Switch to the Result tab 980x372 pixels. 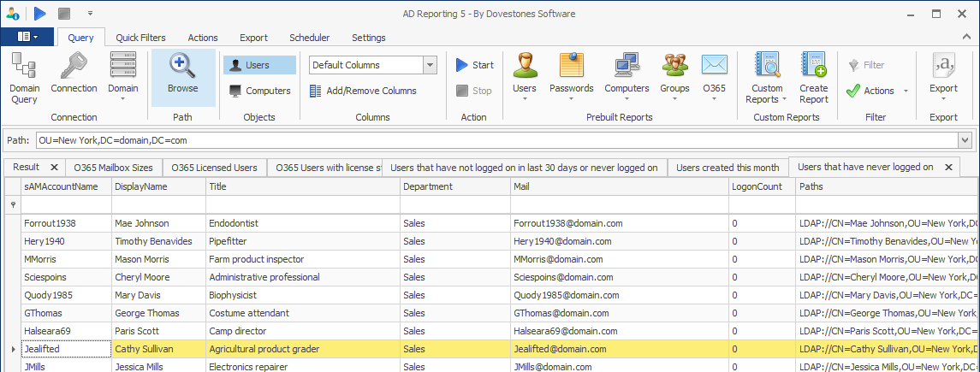click(x=27, y=167)
